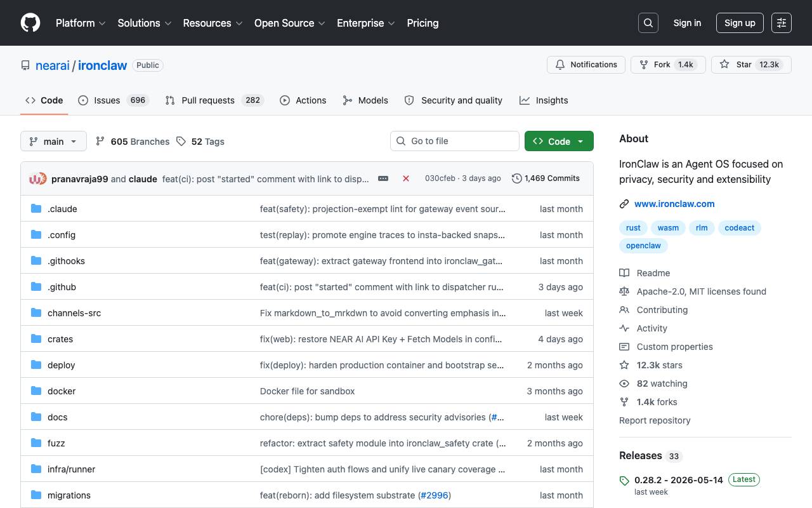Viewport: 812px width, 508px height.
Task: Click the Sign in link
Action: pos(687,23)
